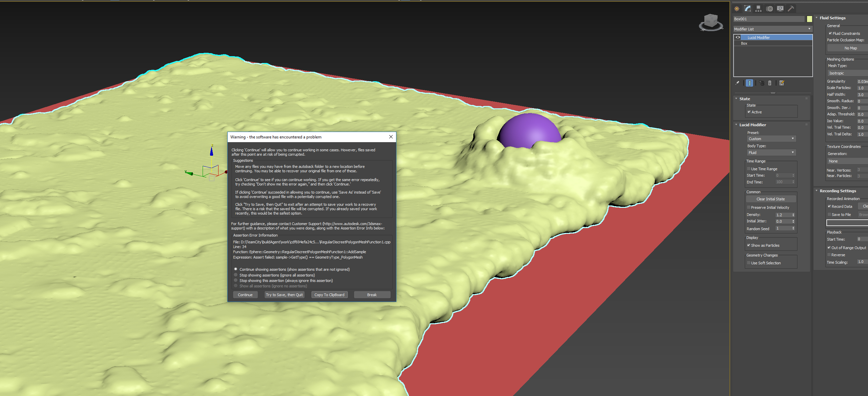Remove modifier with the trash icon
868x396 pixels.
(x=770, y=83)
